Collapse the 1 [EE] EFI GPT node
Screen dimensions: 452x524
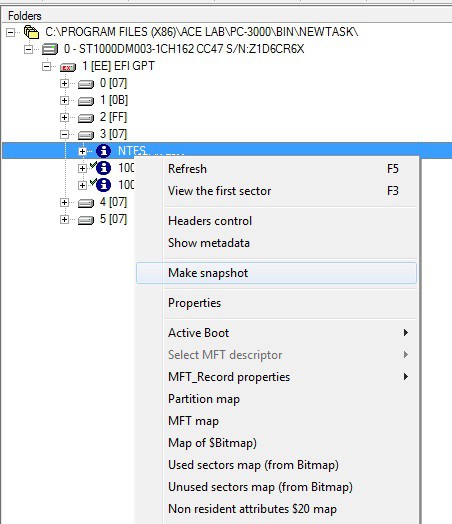coord(46,66)
